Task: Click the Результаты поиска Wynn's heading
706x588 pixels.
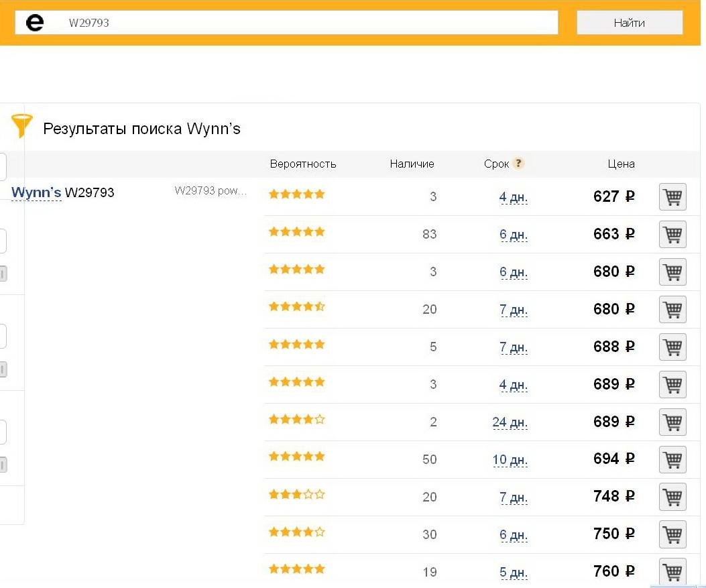Action: [141, 129]
